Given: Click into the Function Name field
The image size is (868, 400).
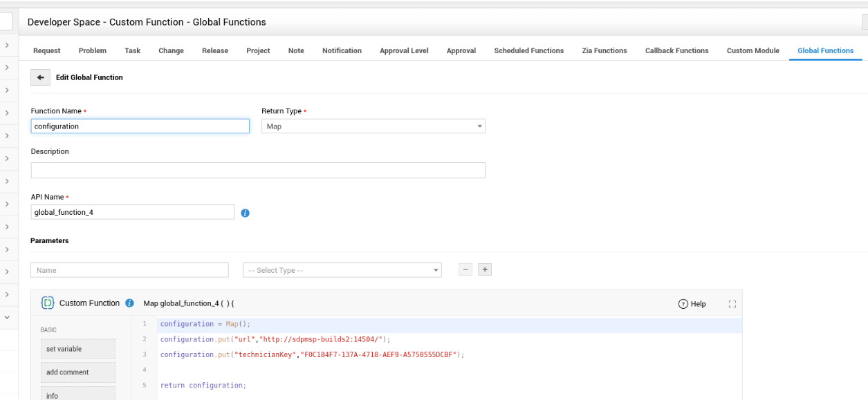Looking at the screenshot, I should (140, 126).
